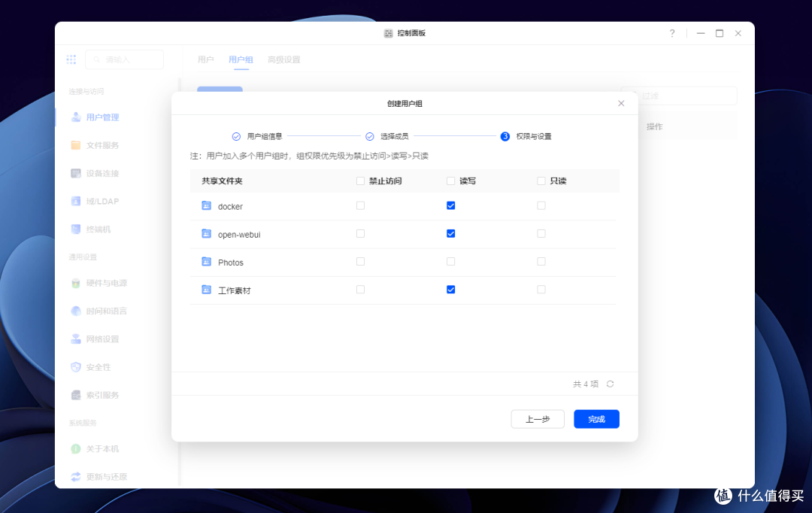Image resolution: width=812 pixels, height=513 pixels.
Task: Uncheck 读写 for docker
Action: click(x=450, y=205)
